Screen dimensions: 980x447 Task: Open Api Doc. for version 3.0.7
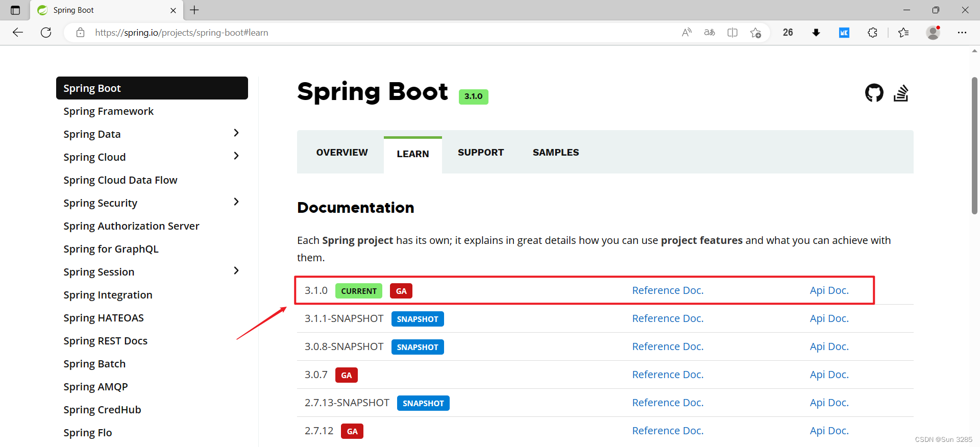coord(829,375)
